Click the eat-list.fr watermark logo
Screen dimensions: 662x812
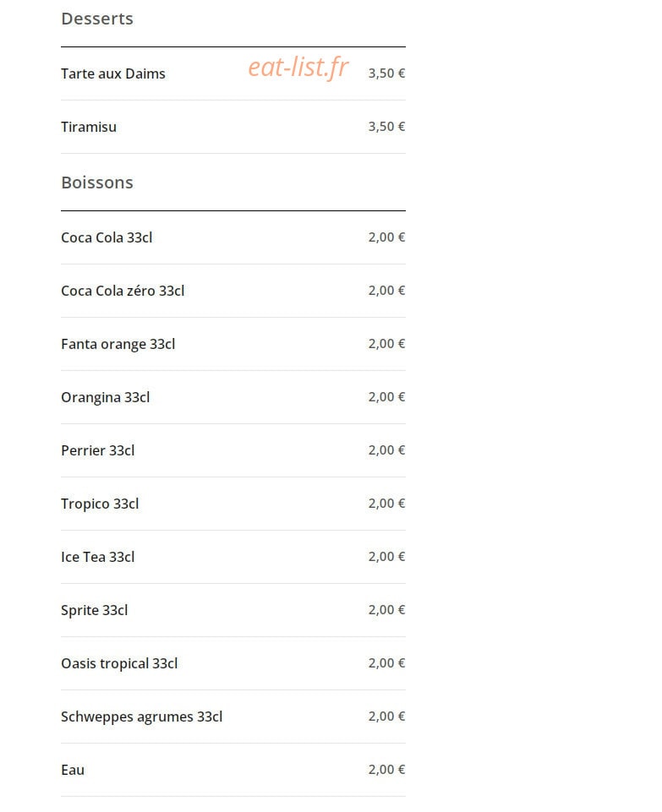[298, 68]
